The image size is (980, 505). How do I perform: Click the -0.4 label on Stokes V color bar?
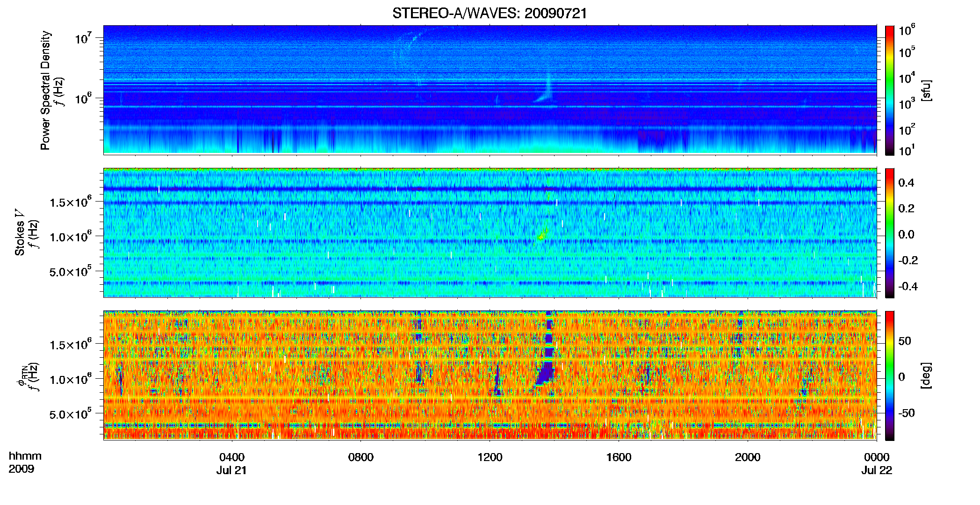coord(908,286)
